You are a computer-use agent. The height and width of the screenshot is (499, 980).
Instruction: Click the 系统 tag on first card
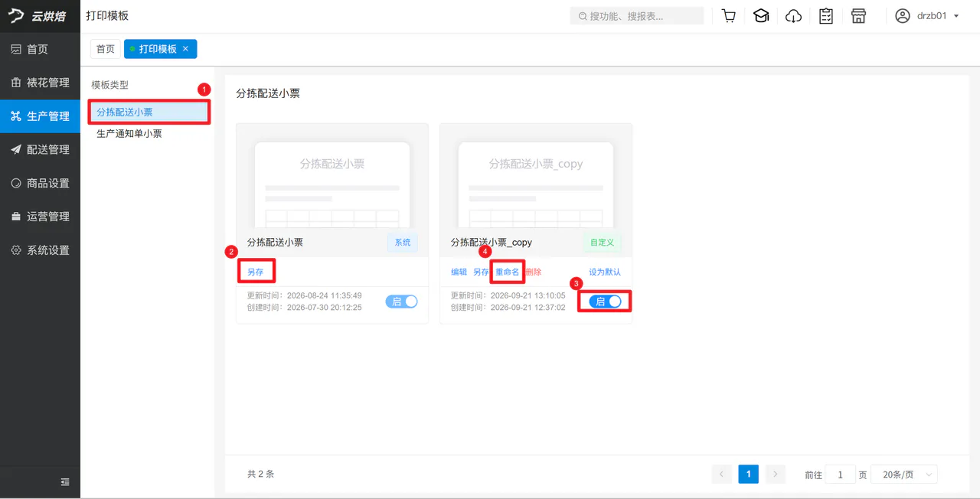403,243
